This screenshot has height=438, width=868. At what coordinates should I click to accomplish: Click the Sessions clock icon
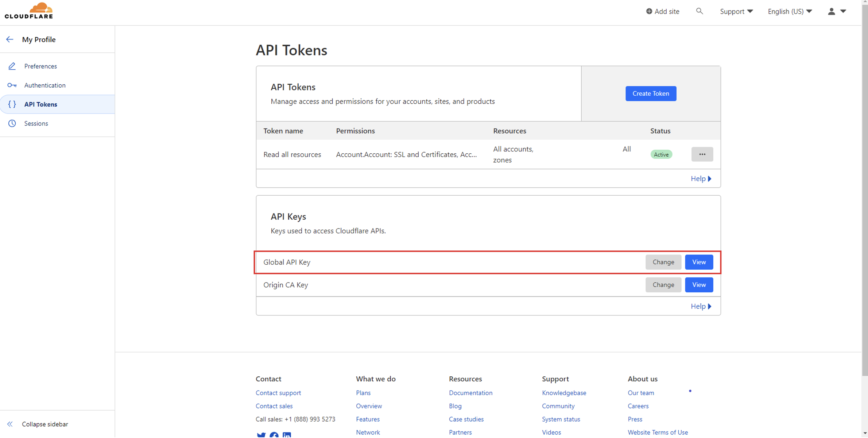(x=12, y=123)
